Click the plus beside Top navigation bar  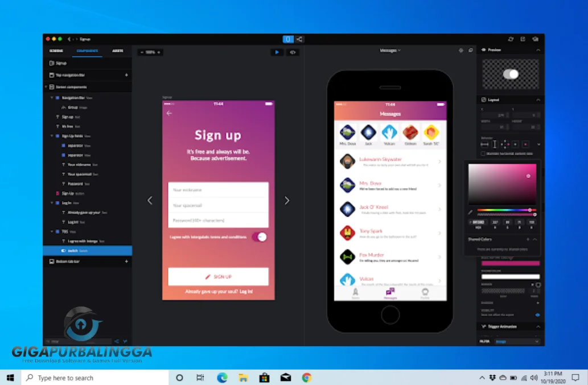click(x=128, y=74)
